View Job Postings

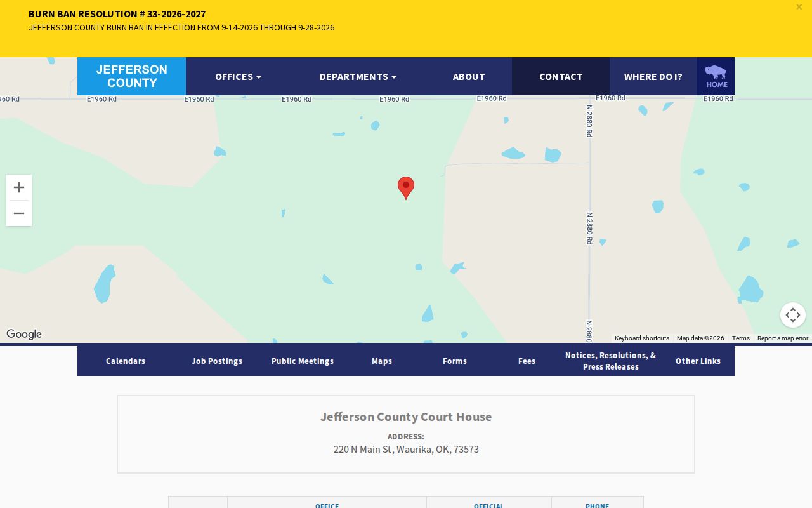[x=217, y=361]
